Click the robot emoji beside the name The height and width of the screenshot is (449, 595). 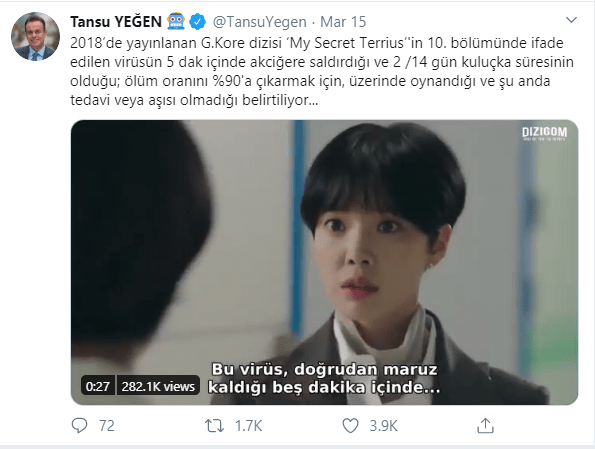pyautogui.click(x=176, y=21)
